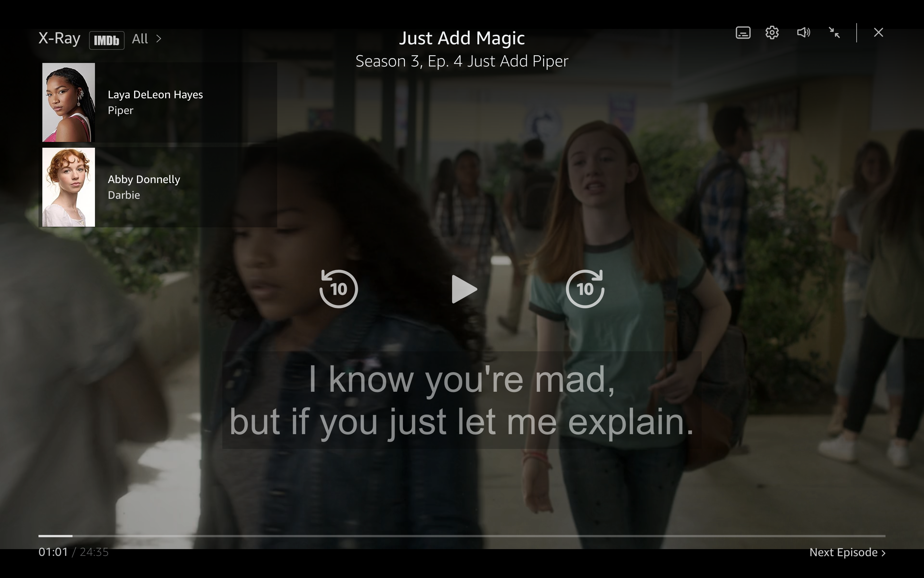The width and height of the screenshot is (924, 578).
Task: Click the subtitle caption text box
Action: tap(462, 400)
